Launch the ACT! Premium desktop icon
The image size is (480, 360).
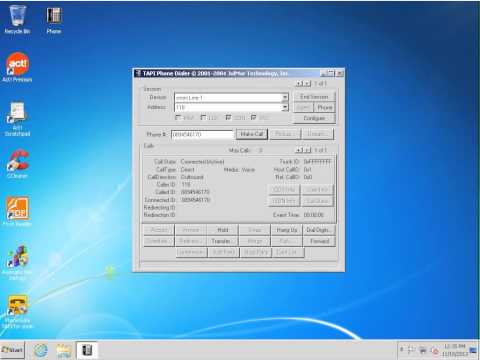click(17, 67)
